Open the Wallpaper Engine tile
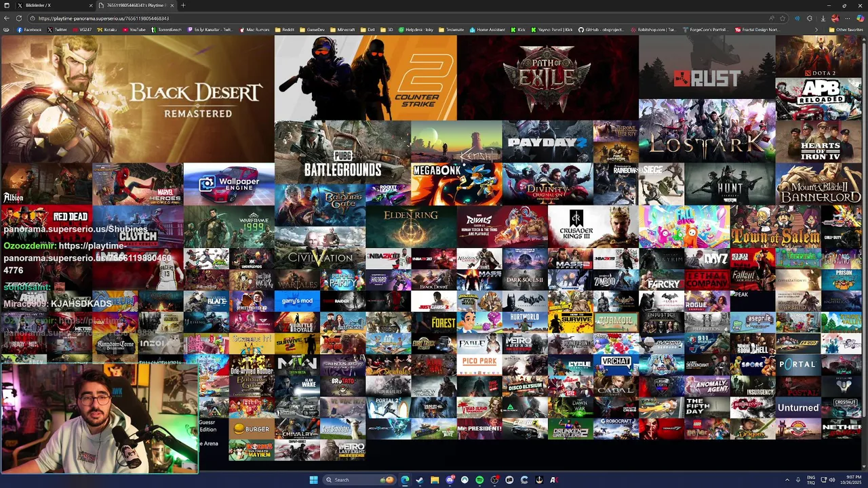 click(229, 184)
